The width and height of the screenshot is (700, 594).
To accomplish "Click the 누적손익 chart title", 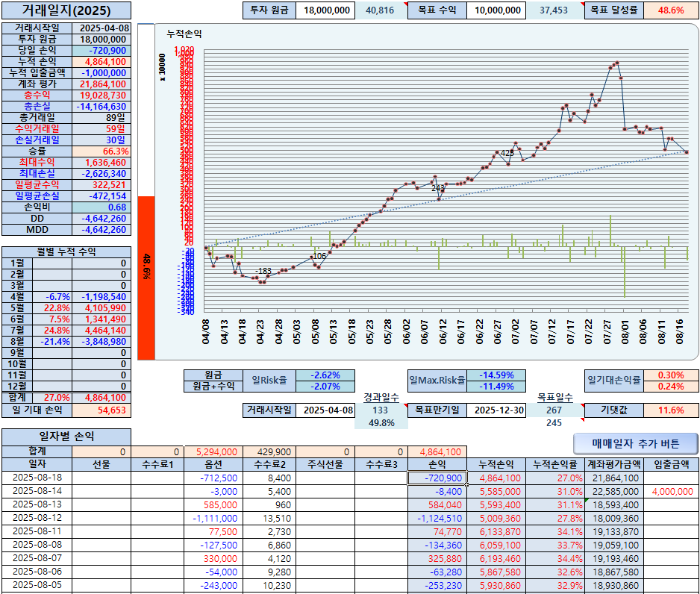I will coord(184,34).
